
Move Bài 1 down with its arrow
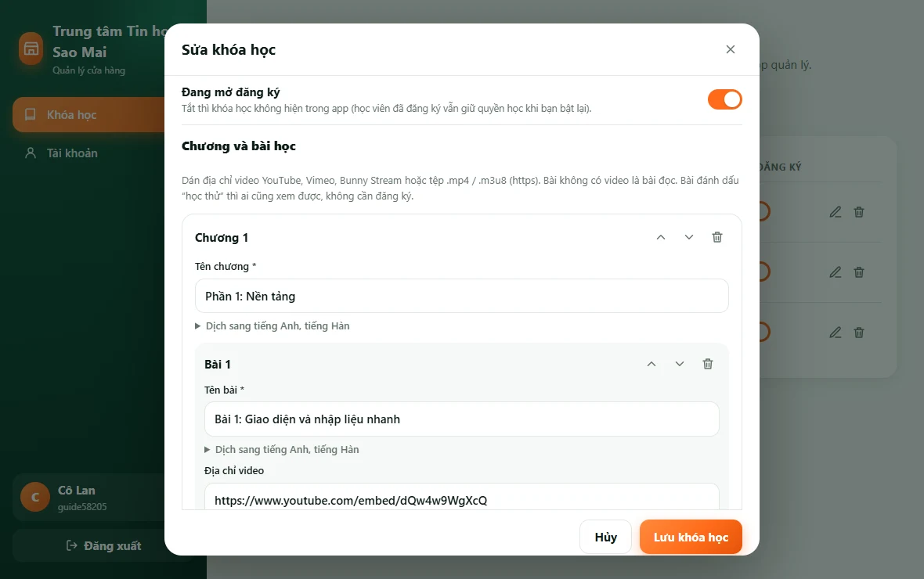(x=680, y=364)
